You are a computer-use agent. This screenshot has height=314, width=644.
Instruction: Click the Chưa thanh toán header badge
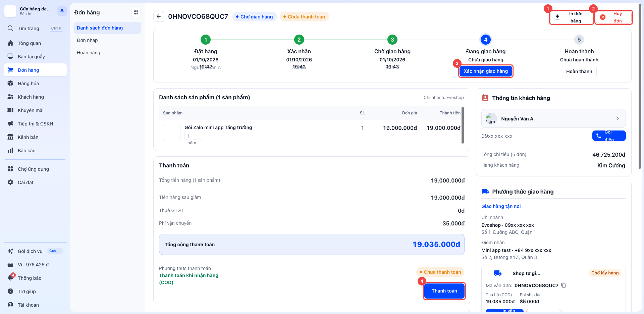pos(304,17)
